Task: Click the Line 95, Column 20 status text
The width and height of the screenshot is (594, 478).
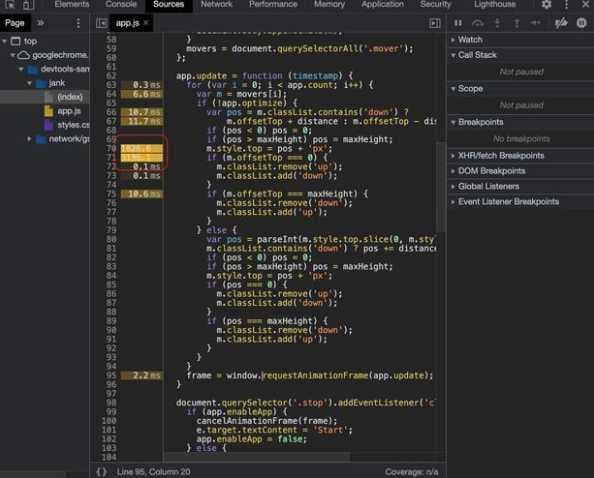Action: pyautogui.click(x=153, y=472)
